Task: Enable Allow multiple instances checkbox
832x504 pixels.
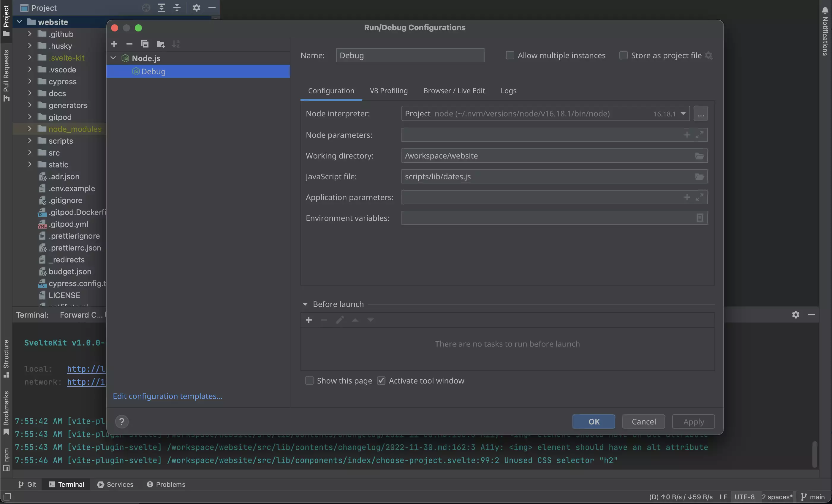Action: click(x=510, y=56)
